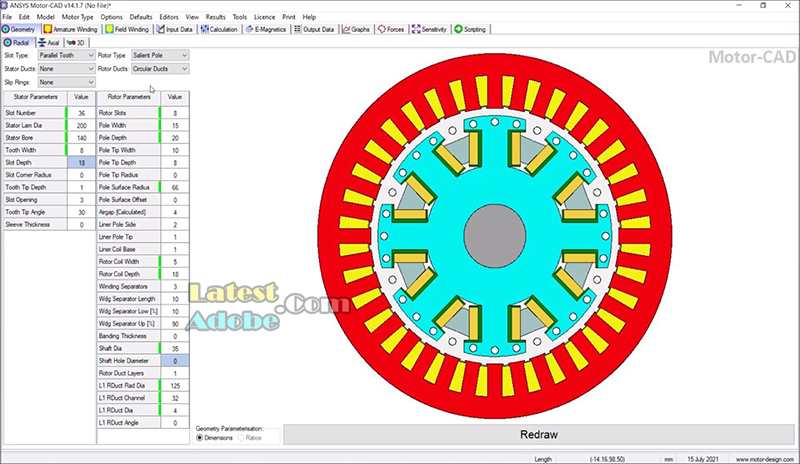800x464 pixels.
Task: Select the Dimensions radio button
Action: (199, 438)
